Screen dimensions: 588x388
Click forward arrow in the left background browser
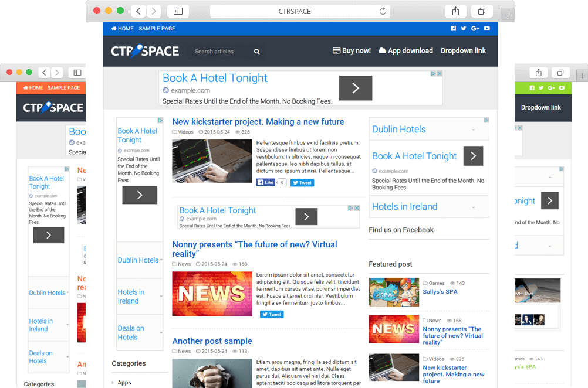57,72
